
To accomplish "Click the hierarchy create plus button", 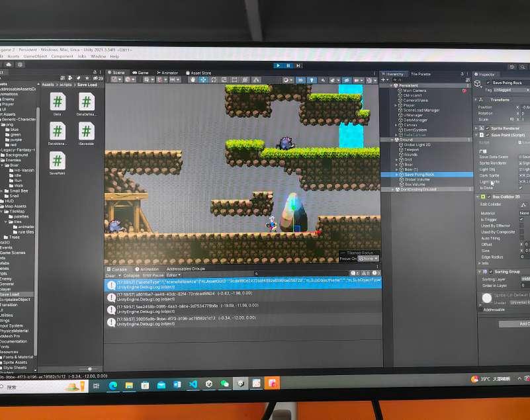I will click(x=383, y=80).
